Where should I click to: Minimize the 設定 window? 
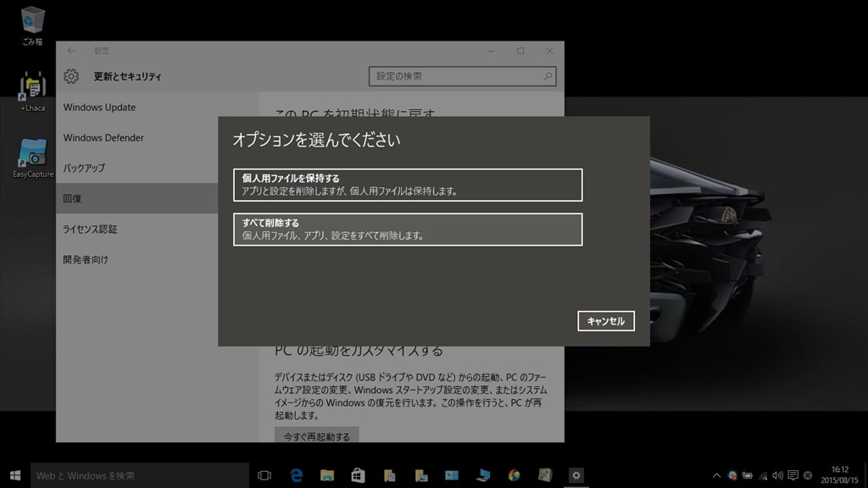[491, 51]
